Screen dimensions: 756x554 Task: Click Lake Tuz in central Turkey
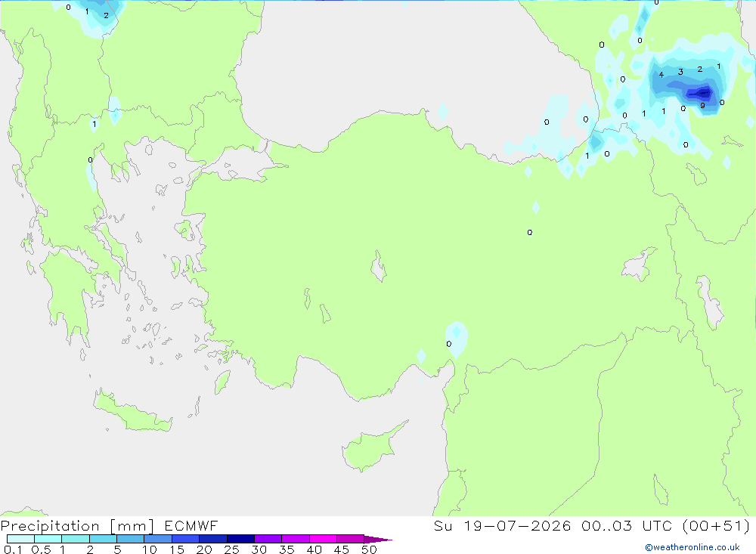(379, 266)
